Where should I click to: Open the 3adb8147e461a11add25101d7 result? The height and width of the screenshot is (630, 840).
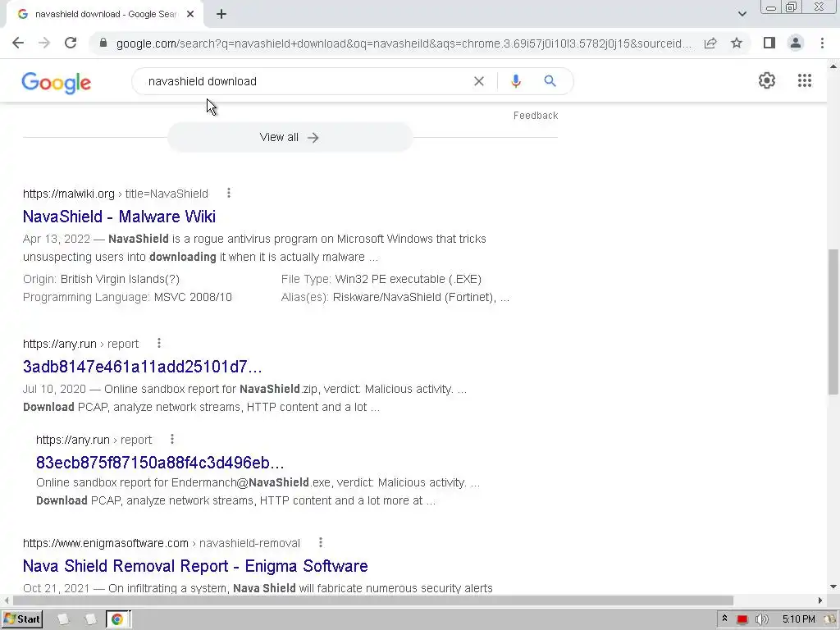(x=142, y=367)
